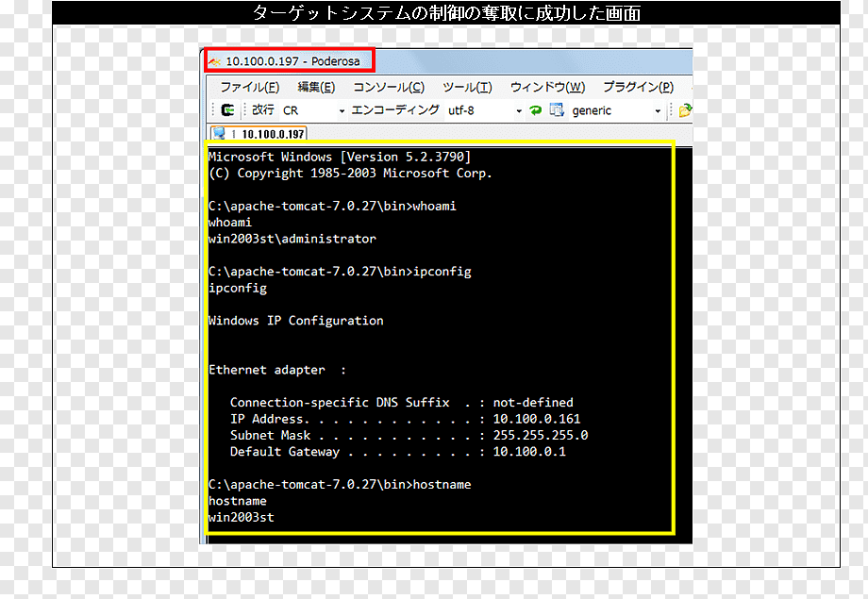Screen dimensions: 868x599
Task: Click the Windows IP Configuration line
Action: point(295,321)
